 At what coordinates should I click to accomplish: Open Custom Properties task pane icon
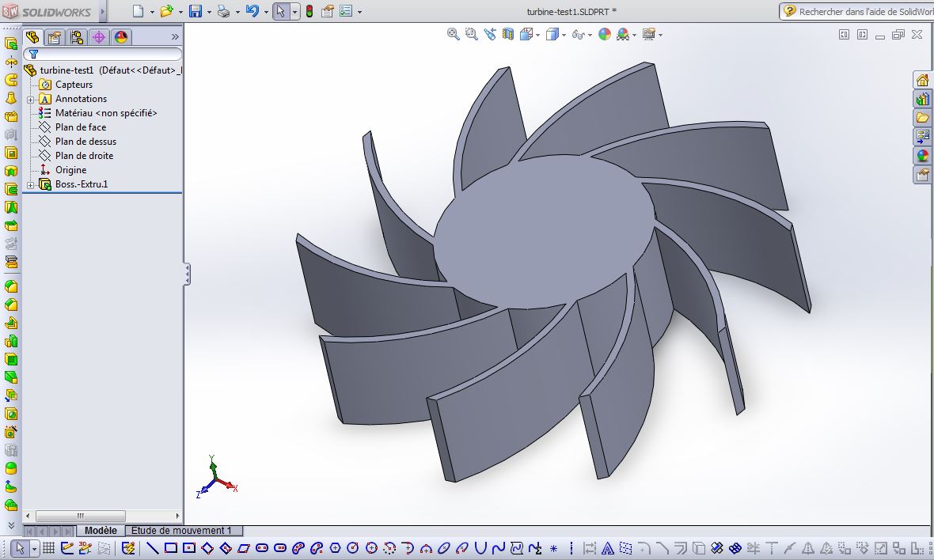pos(922,175)
